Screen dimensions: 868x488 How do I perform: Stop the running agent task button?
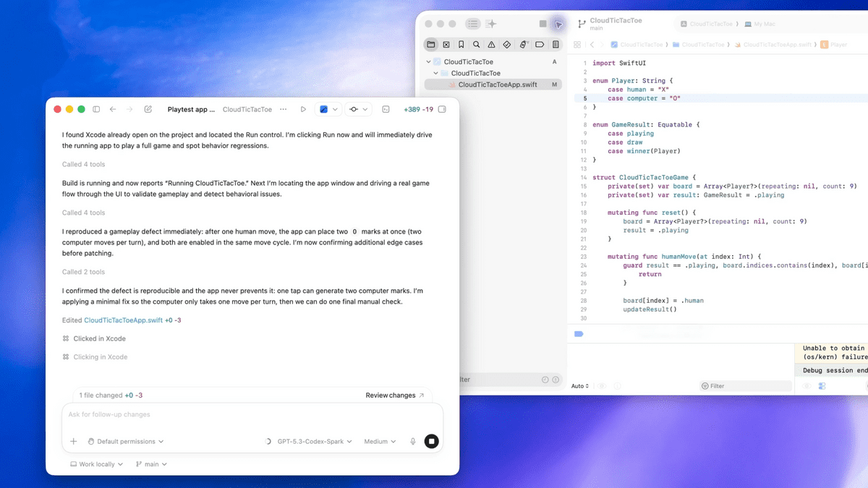431,441
